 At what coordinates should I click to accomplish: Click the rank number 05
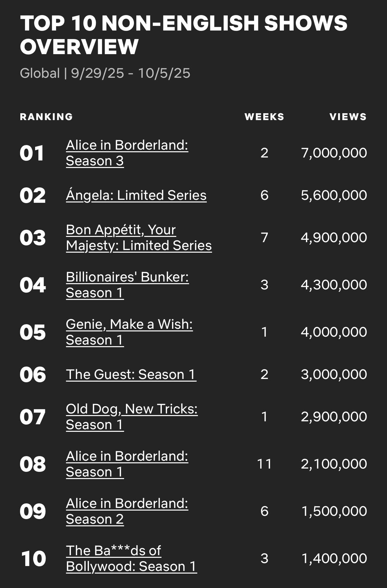(32, 332)
